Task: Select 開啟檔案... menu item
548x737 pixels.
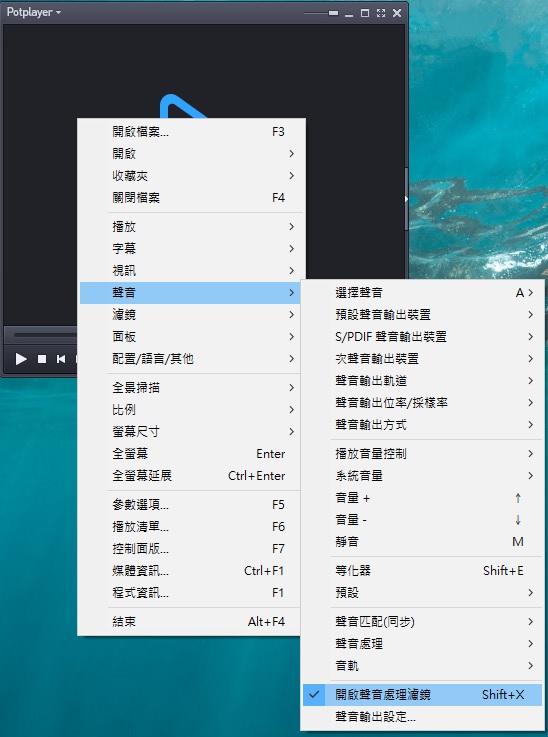Action: click(x=190, y=132)
